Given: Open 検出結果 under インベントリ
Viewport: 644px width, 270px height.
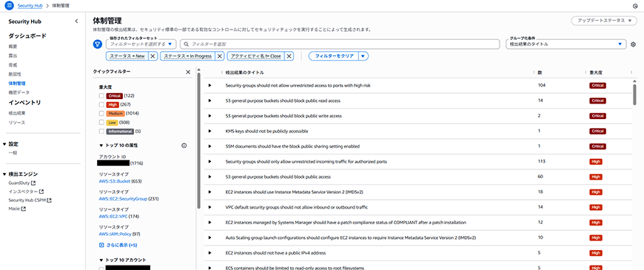Looking at the screenshot, I should click(17, 113).
